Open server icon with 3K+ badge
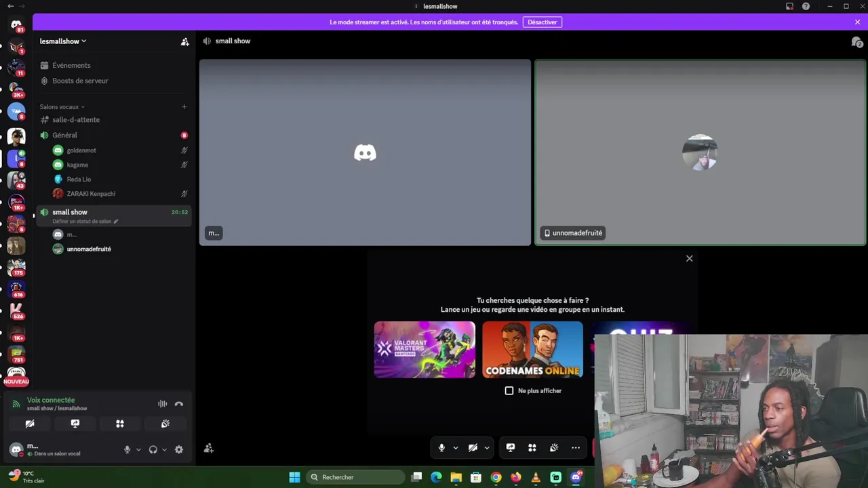Screen dimensions: 868x488 pos(16,91)
